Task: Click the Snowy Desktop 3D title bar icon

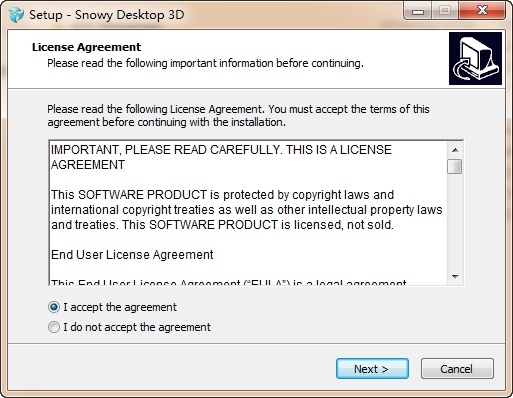Action: [x=16, y=15]
